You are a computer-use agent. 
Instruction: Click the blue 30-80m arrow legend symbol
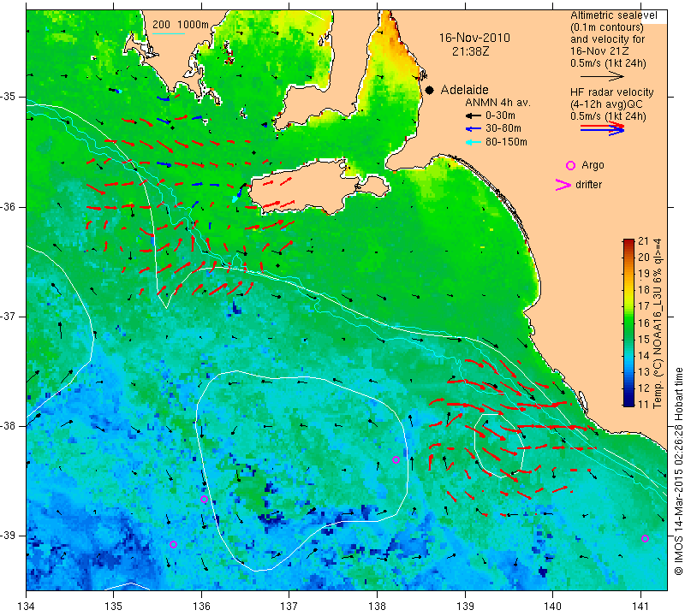tap(473, 129)
